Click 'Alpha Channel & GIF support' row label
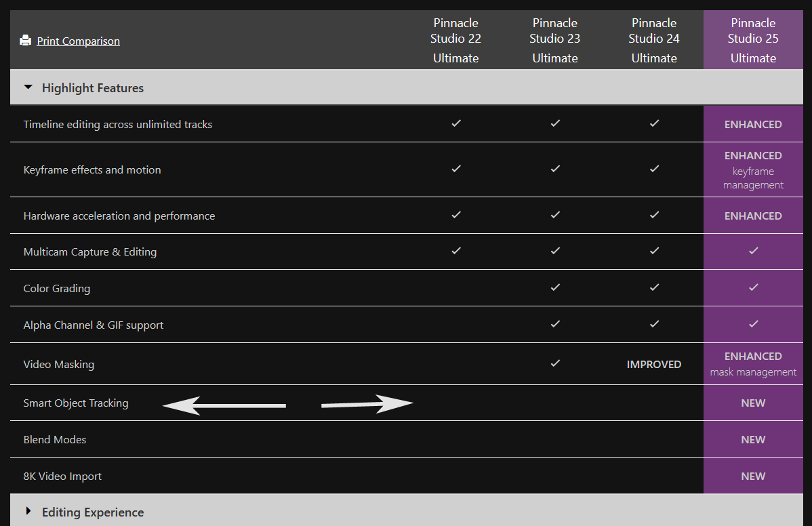Image resolution: width=812 pixels, height=526 pixels. tap(94, 325)
